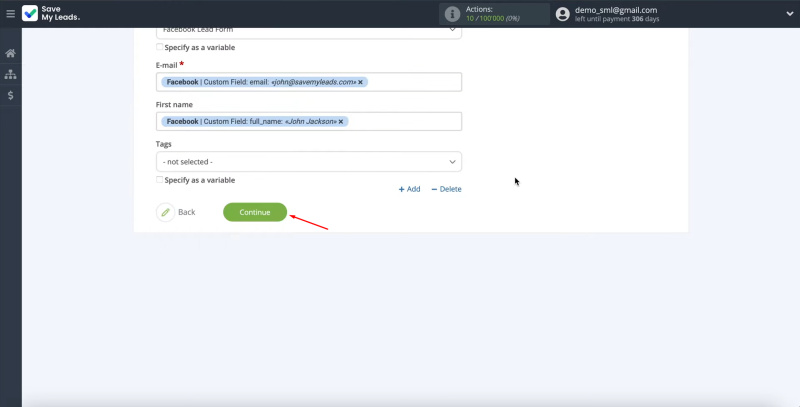Focus the E-mail input field
The image size is (800, 407).
309,82
